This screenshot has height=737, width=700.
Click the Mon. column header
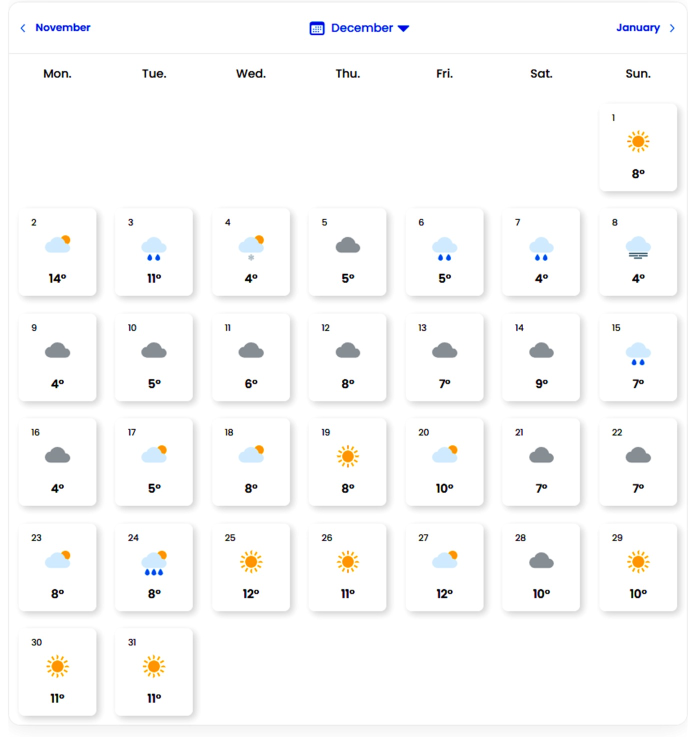tap(57, 73)
